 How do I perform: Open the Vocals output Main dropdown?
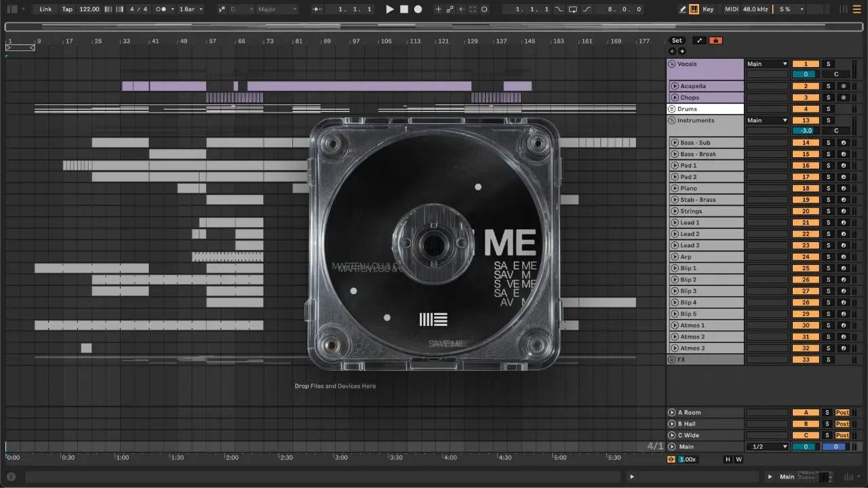tap(767, 64)
